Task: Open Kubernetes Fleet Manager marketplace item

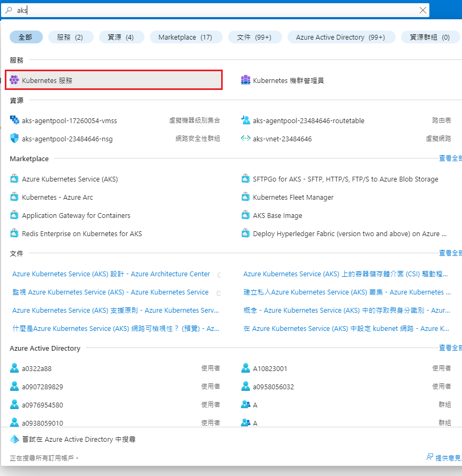Action: tap(293, 198)
